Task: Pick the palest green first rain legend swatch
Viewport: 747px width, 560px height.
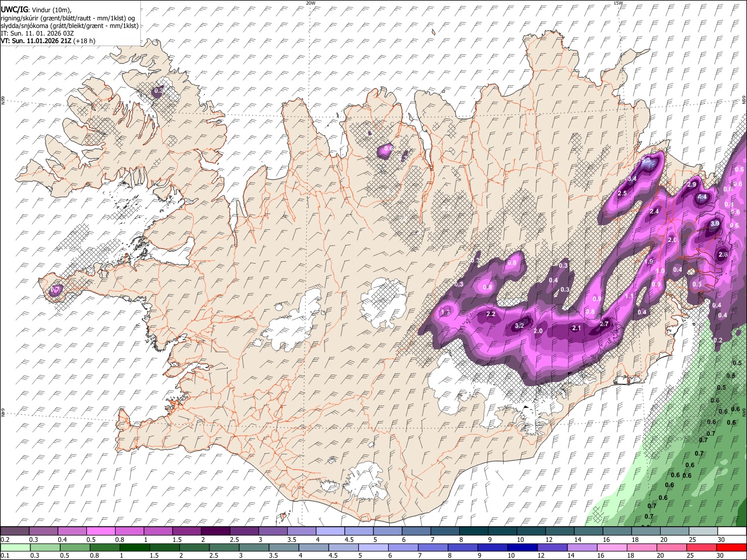Action: 15,547
